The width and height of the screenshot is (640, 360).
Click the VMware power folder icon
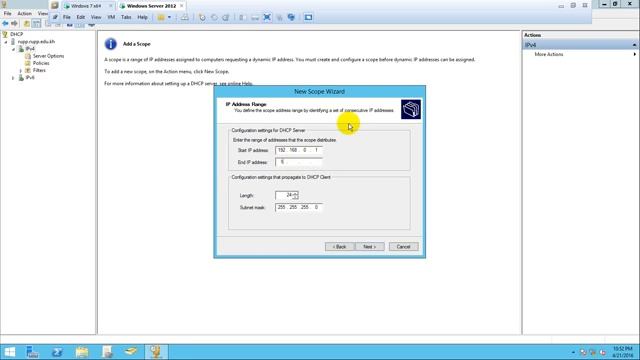(x=161, y=17)
